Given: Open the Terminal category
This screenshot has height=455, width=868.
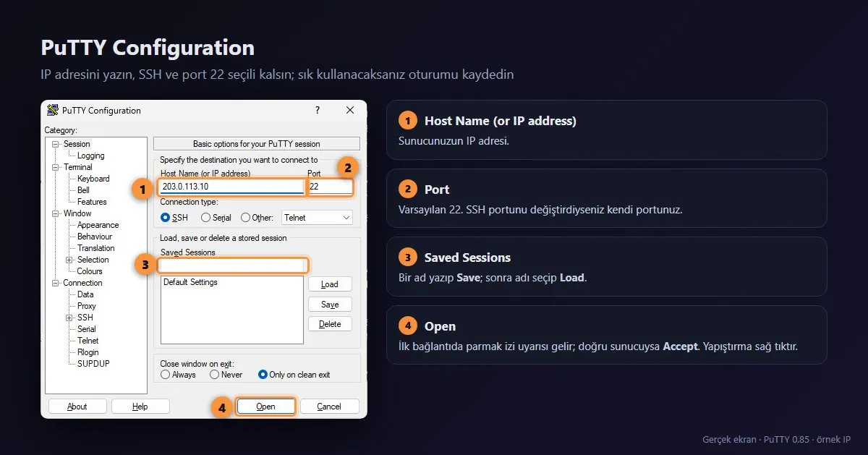Looking at the screenshot, I should [77, 167].
